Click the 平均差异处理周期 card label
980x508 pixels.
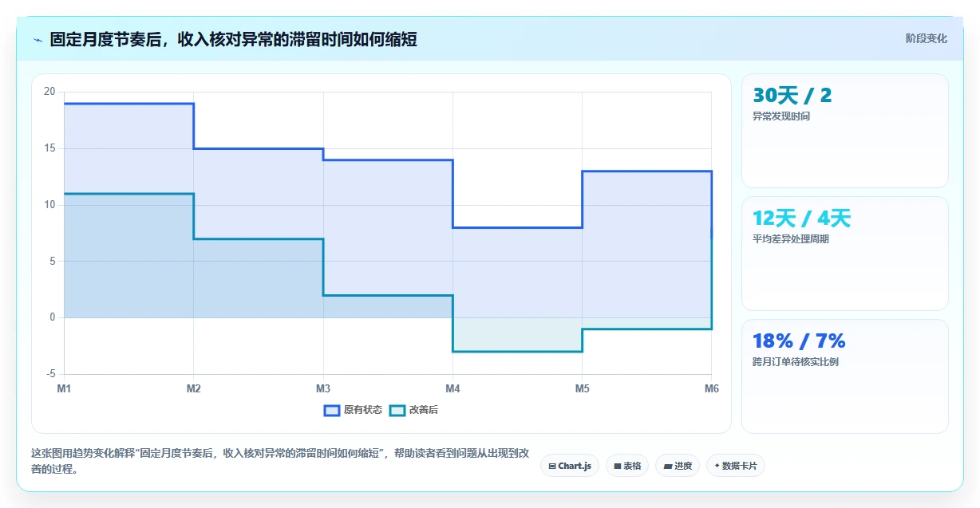[791, 239]
